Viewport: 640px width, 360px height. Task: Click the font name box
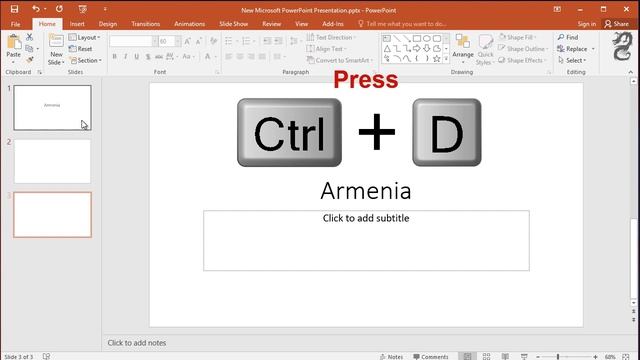[x=131, y=41]
